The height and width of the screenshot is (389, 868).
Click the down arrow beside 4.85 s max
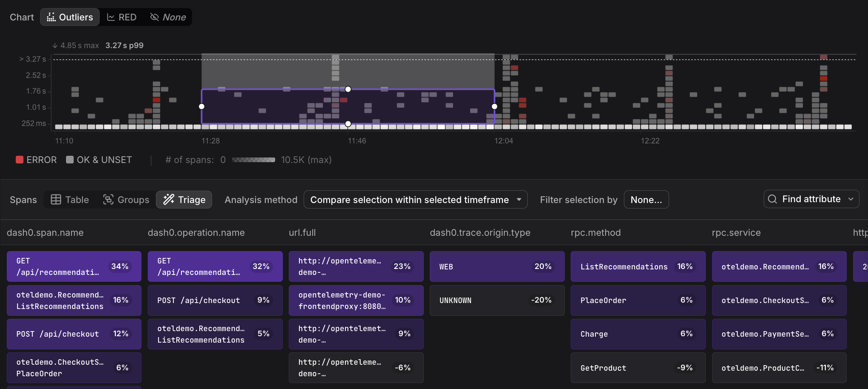pos(55,46)
